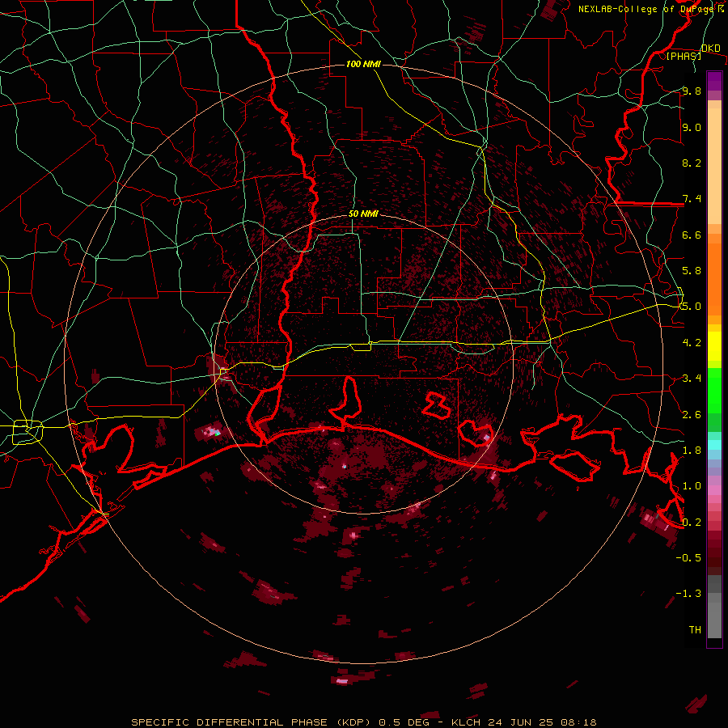Click the 50 NMI range ring label
The image size is (728, 728).
pyautogui.click(x=363, y=214)
